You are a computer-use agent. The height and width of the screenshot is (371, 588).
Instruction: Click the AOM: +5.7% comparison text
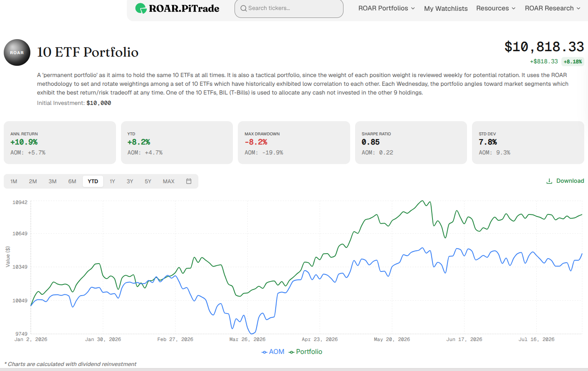(x=28, y=153)
